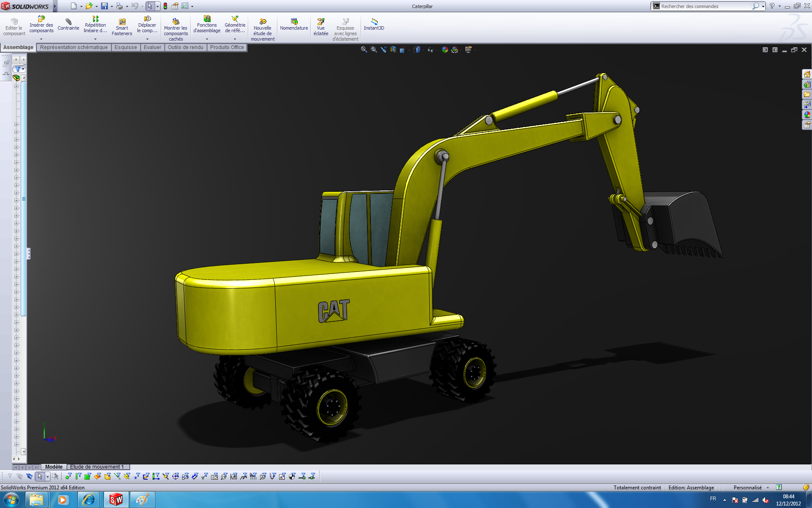Open Internet Explorer from taskbar
This screenshot has height=508, width=812.
pos(89,500)
